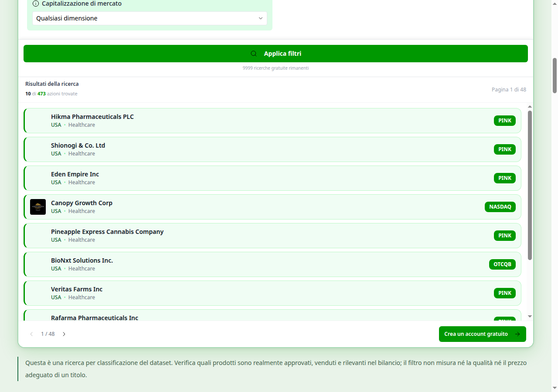This screenshot has height=392, width=558.
Task: Open the Shionogi & Co. Ltd result
Action: (272, 149)
